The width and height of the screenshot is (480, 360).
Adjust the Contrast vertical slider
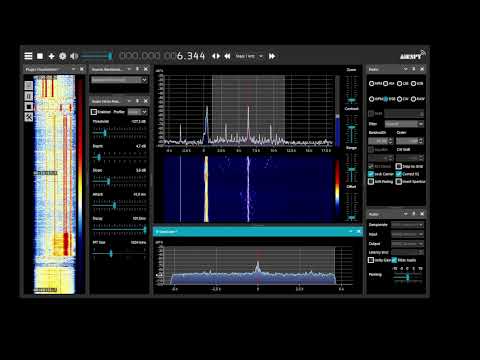point(352,128)
